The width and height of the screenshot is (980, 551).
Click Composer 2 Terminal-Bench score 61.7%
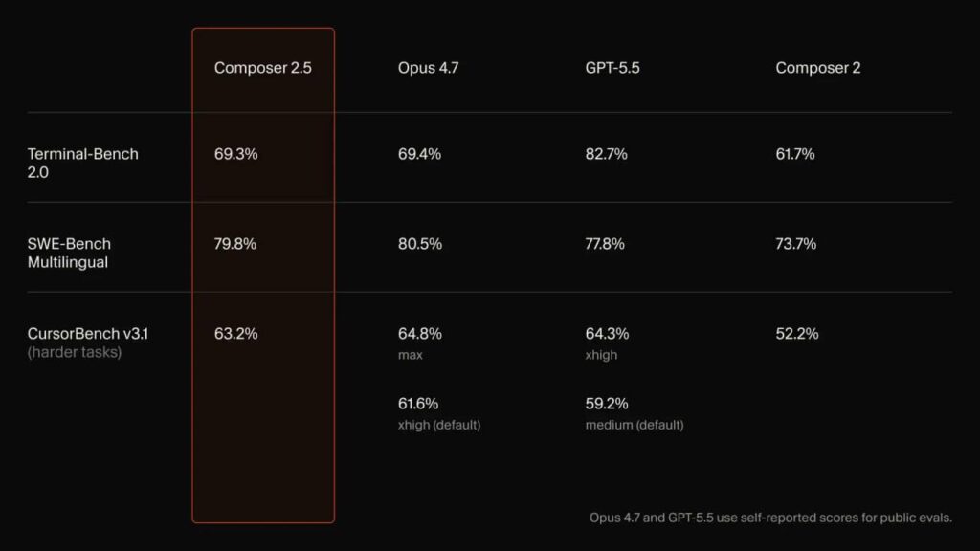[x=795, y=154]
